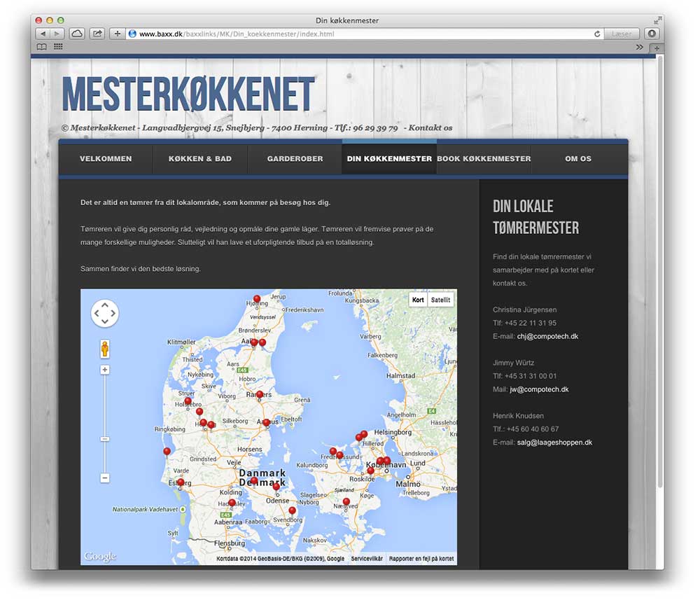The image size is (700, 605).
Task: Click the red pin at Holstebro
Action: click(x=188, y=402)
